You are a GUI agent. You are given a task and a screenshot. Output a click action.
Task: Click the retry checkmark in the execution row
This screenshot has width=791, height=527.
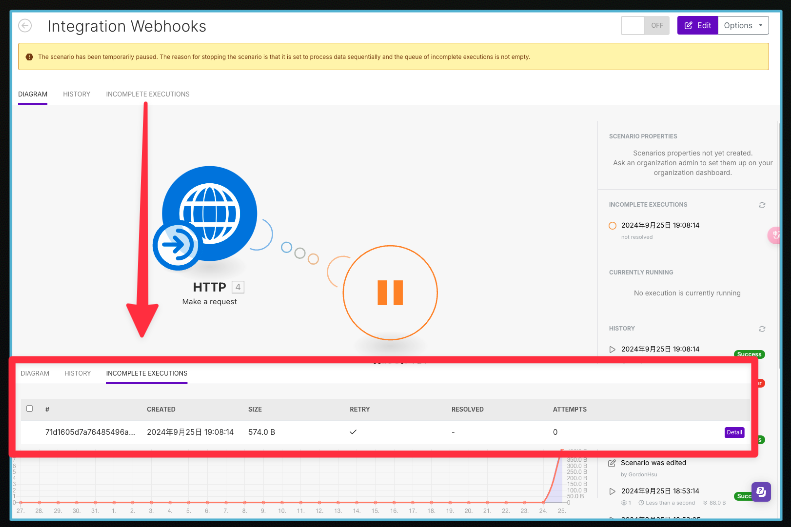tap(353, 432)
